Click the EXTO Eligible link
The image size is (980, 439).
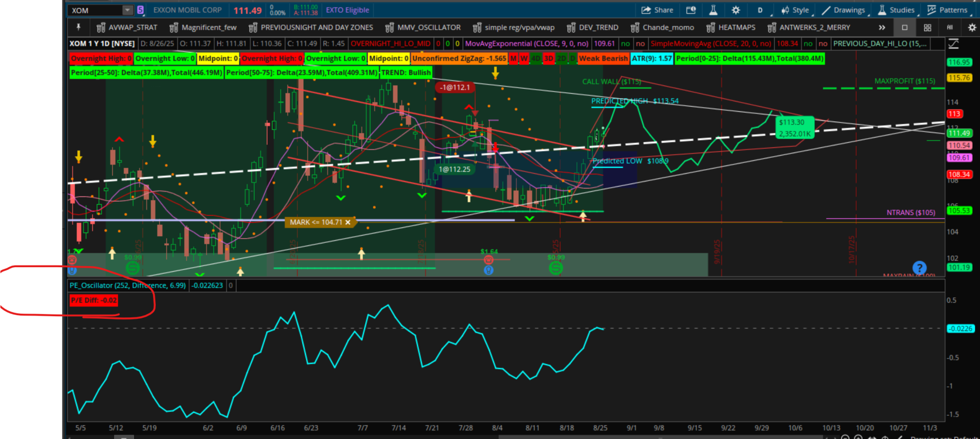[x=347, y=10]
